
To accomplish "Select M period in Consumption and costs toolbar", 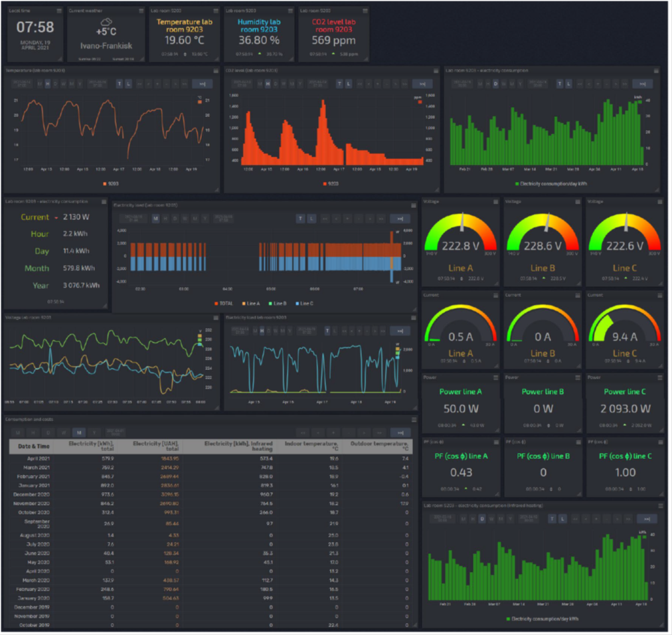I will pos(79,432).
